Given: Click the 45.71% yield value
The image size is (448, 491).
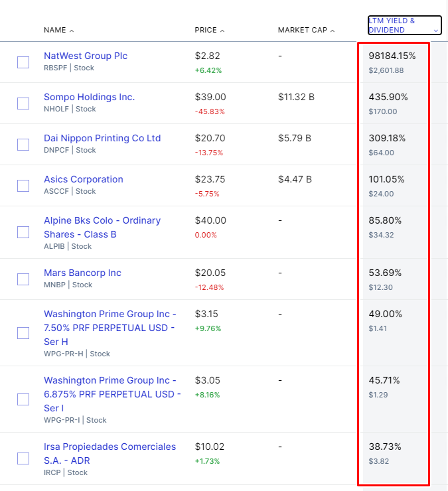Looking at the screenshot, I should tap(384, 380).
